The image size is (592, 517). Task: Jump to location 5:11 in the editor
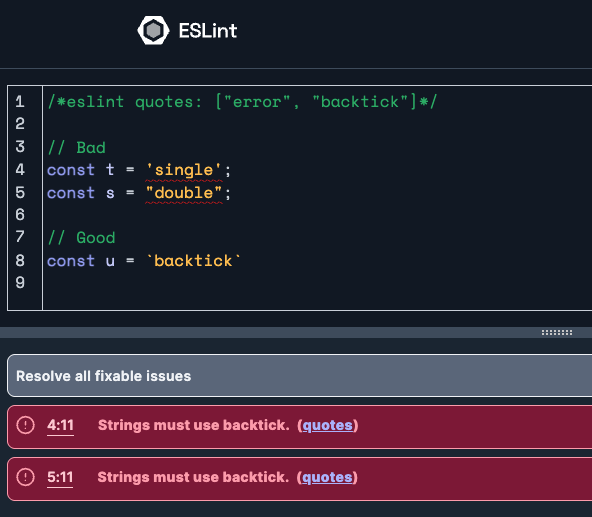point(60,477)
